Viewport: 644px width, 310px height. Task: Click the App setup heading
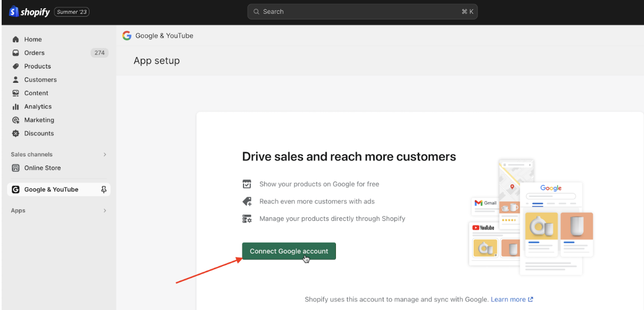coord(156,61)
